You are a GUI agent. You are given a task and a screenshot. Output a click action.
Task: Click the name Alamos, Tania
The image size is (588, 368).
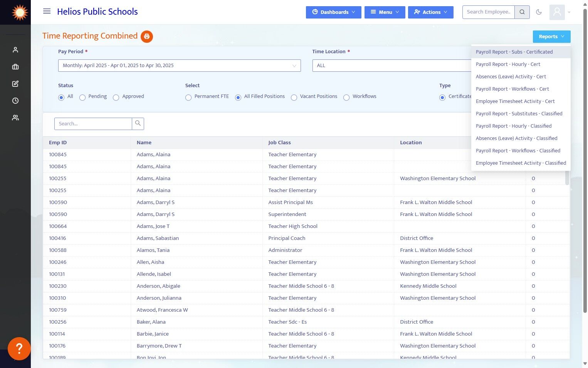point(153,250)
